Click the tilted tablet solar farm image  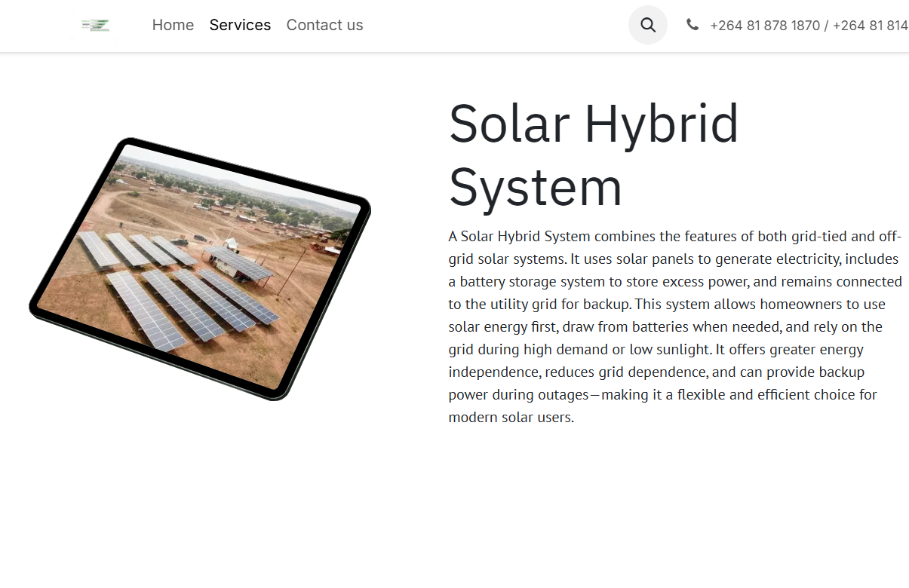pyautogui.click(x=200, y=268)
